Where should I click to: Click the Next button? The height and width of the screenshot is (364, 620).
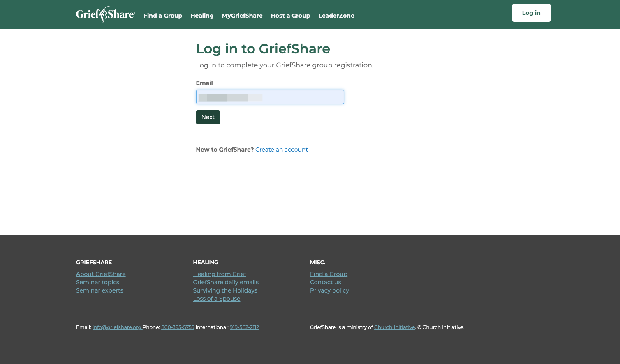(208, 117)
